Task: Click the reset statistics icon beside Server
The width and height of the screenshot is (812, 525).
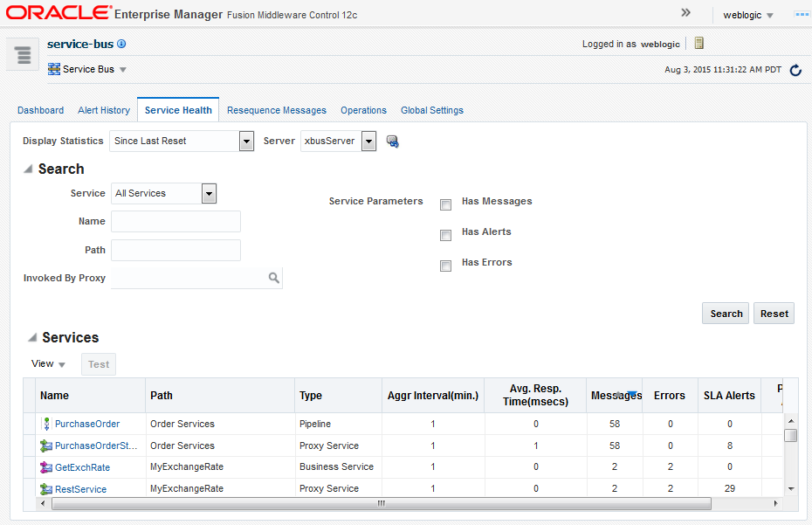Action: tap(393, 141)
